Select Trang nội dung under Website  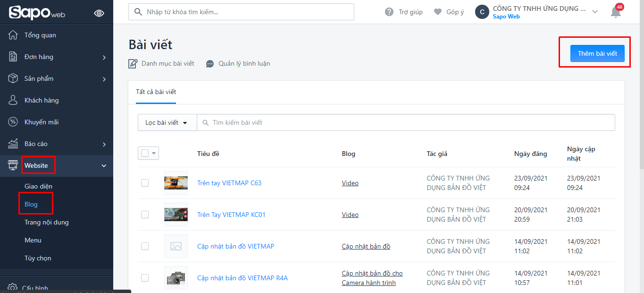(47, 222)
